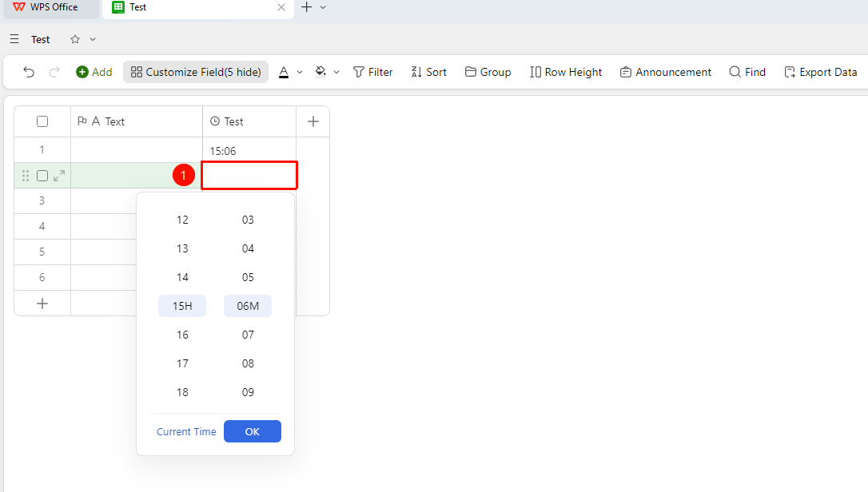Image resolution: width=868 pixels, height=492 pixels.
Task: Tick the checkbox on row 2
Action: coord(42,176)
